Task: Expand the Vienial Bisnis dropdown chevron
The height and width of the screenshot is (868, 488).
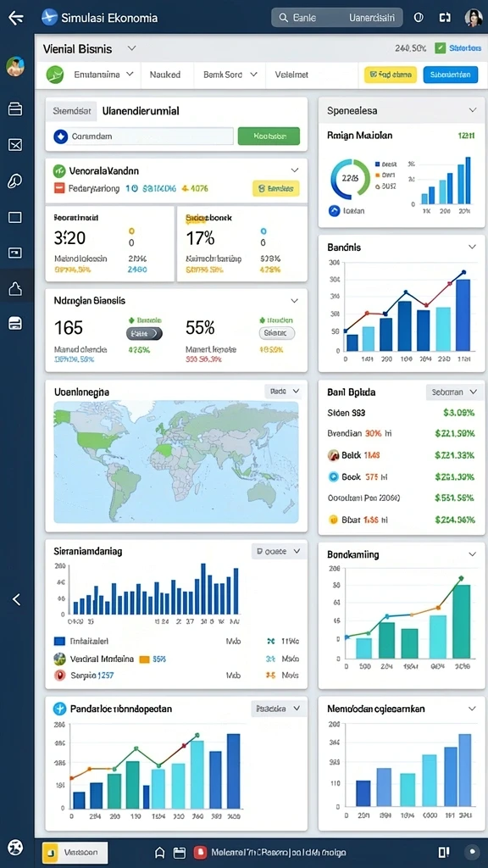Action: (131, 48)
